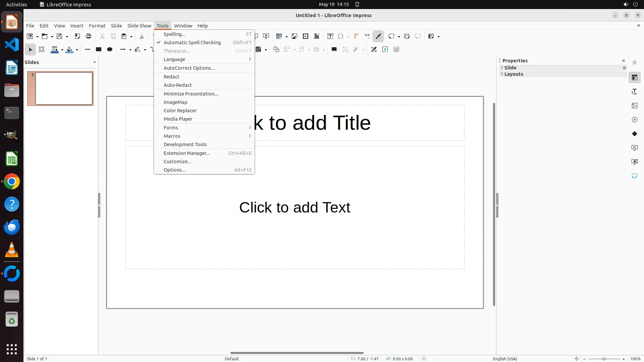Viewport: 644px width, 362px height.
Task: Choose Extension Manager menu entry
Action: (187, 153)
